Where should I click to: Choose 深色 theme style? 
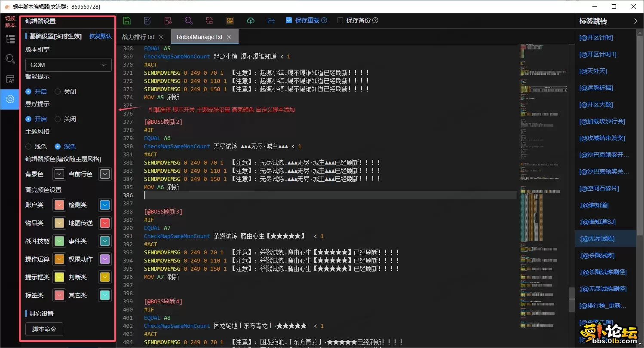(65, 147)
